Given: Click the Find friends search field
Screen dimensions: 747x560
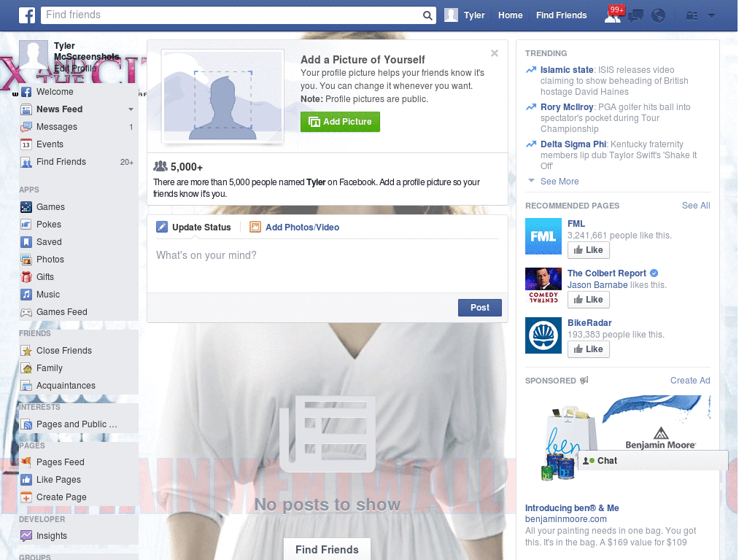Looking at the screenshot, I should pyautogui.click(x=232, y=15).
